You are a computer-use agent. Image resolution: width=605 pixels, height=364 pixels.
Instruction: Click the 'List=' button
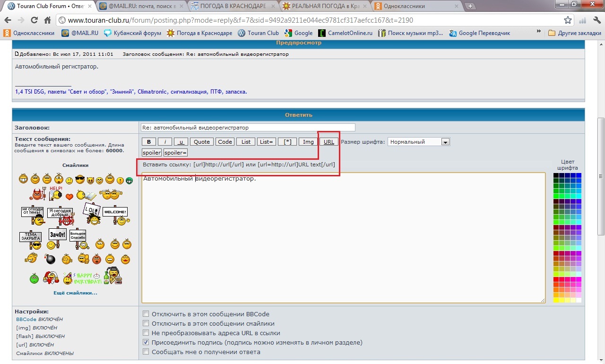[267, 142]
